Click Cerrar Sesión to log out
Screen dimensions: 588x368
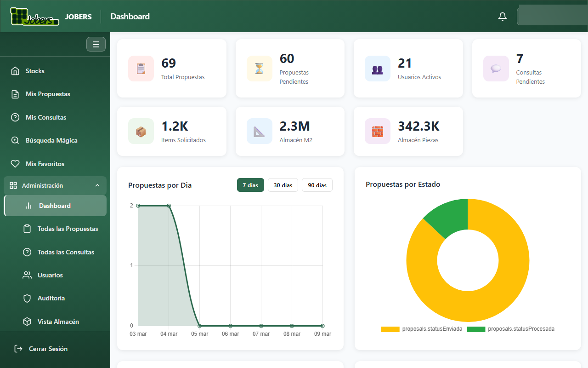(x=47, y=349)
